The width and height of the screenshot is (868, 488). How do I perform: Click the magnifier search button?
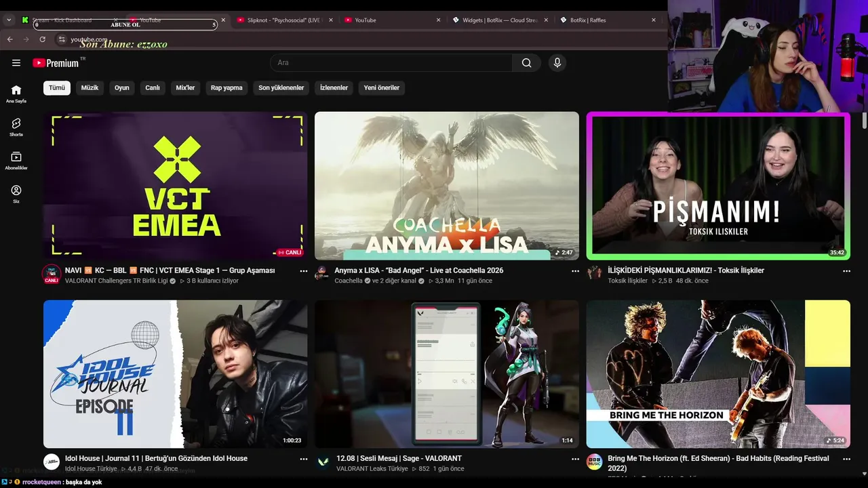click(x=527, y=63)
